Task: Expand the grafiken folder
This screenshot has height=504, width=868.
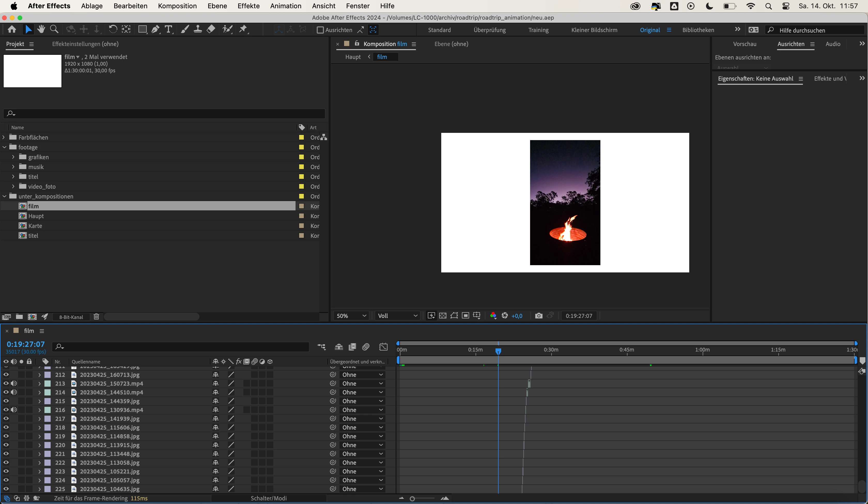Action: tap(13, 157)
